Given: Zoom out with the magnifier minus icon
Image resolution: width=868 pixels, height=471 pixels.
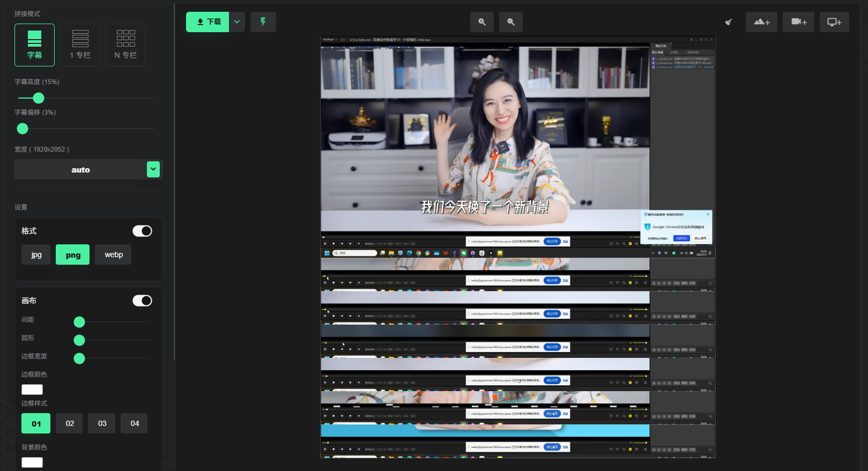Looking at the screenshot, I should point(511,22).
